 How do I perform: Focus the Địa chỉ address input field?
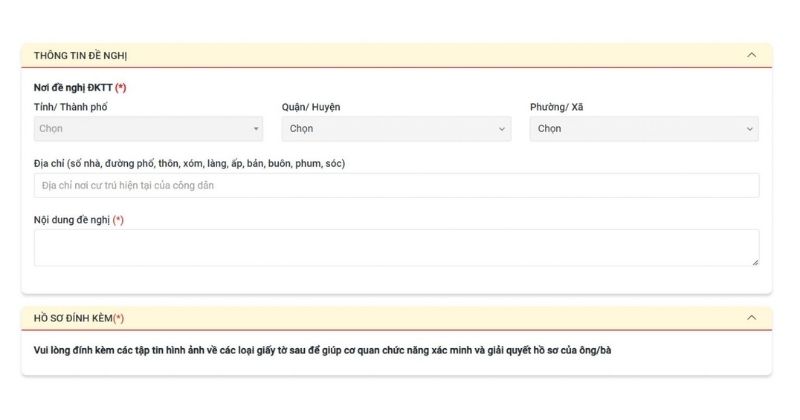coord(396,186)
